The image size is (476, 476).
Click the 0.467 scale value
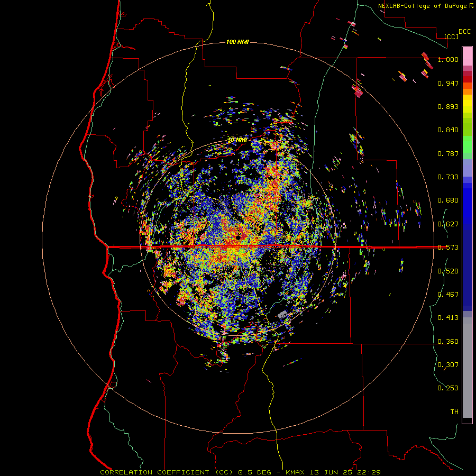pyautogui.click(x=448, y=295)
